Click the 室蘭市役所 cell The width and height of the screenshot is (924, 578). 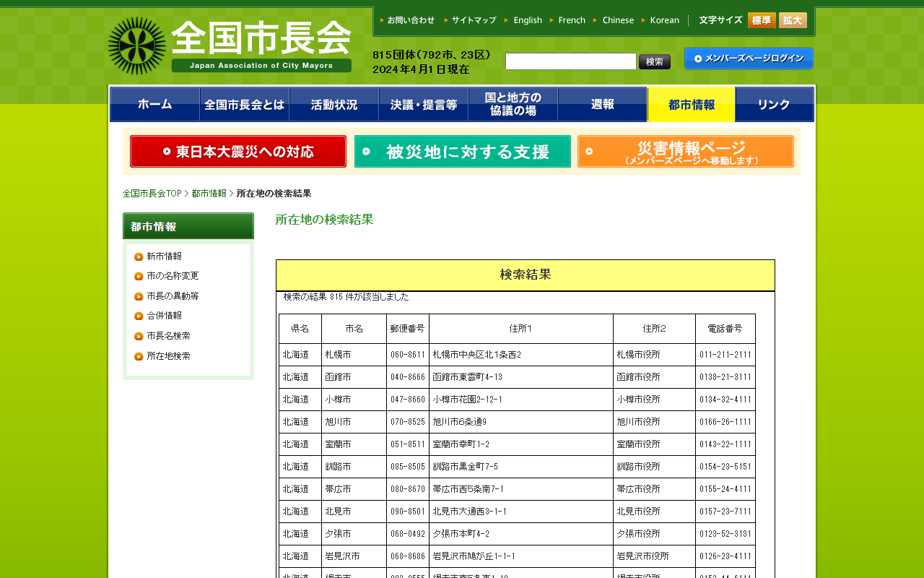(654, 444)
